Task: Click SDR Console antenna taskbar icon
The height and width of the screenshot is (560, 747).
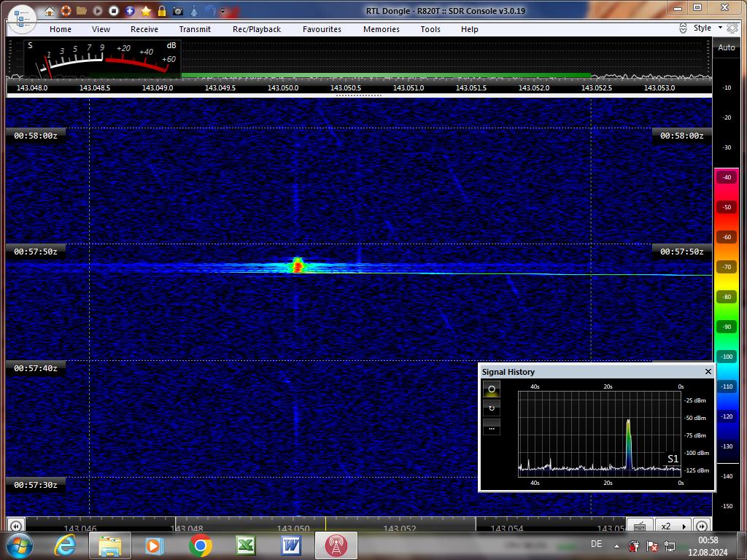Action: pyautogui.click(x=336, y=545)
